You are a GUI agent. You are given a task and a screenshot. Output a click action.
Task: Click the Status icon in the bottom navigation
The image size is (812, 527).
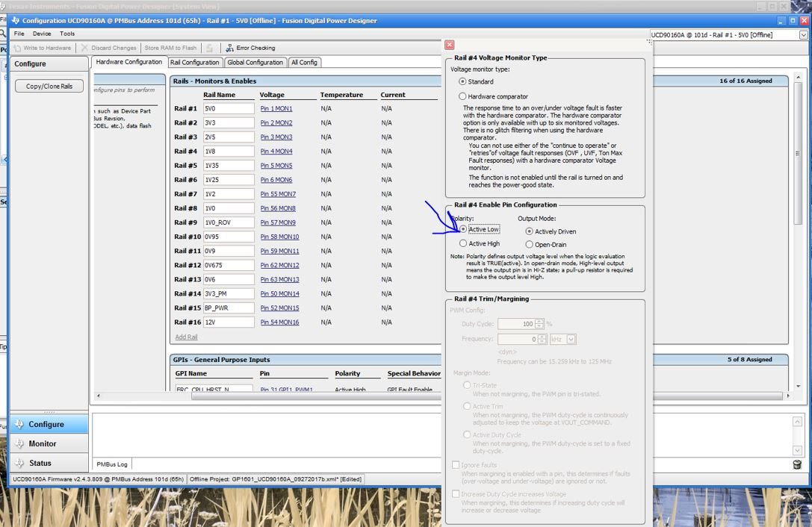click(19, 463)
